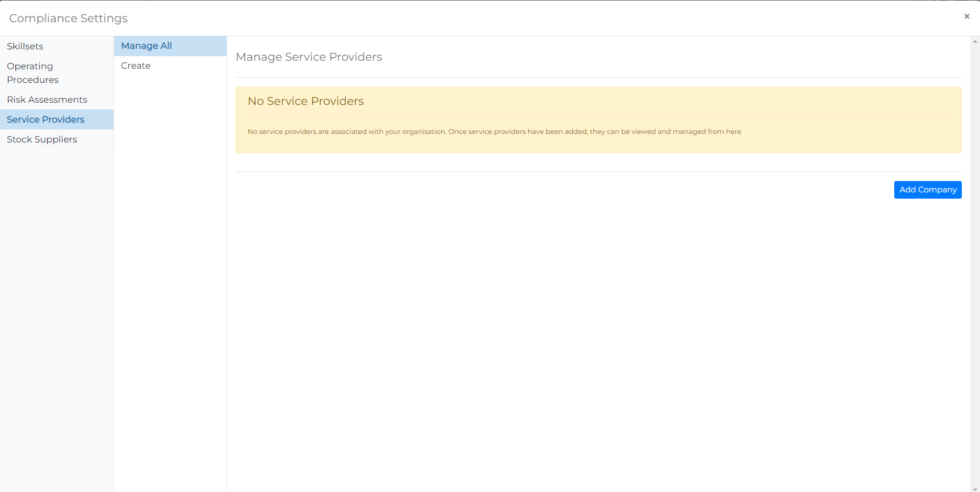Open the Create submenu item
The image size is (980, 492).
[136, 66]
